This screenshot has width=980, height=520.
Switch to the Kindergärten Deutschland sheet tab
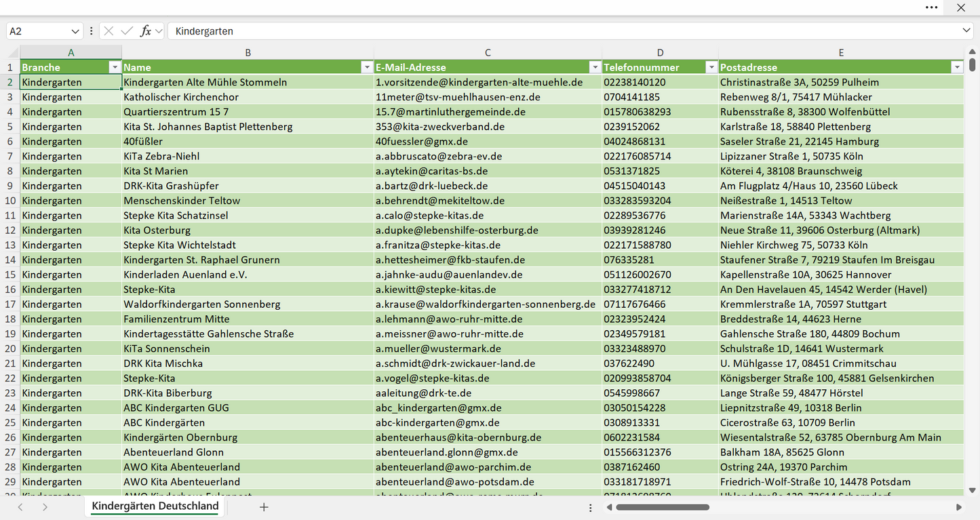[155, 506]
